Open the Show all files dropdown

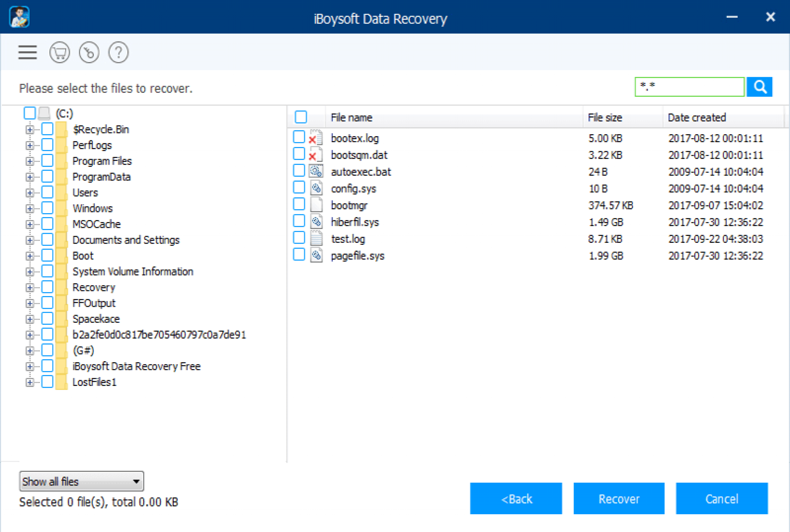(x=81, y=481)
